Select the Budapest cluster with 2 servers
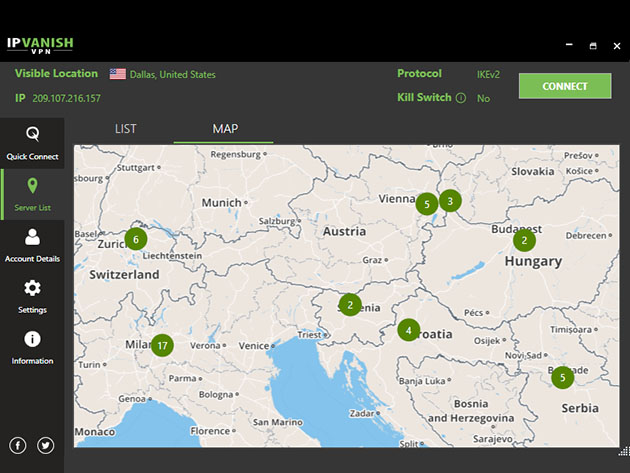Viewport: 630px width, 473px height. pos(524,240)
